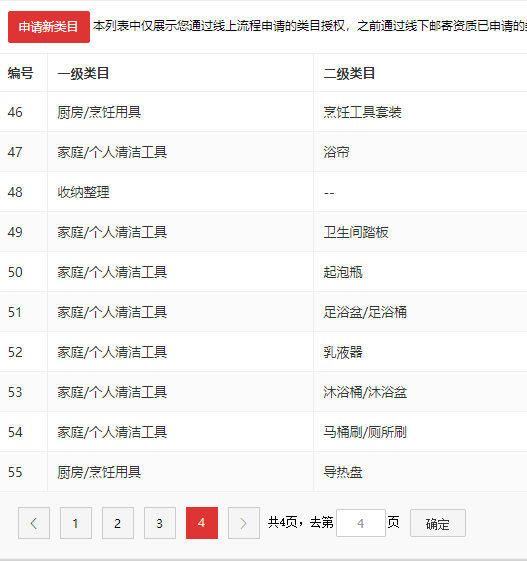Click 家庭/个人清洁工具 in row 54
Screen dimensions: 527x561
click(112, 432)
